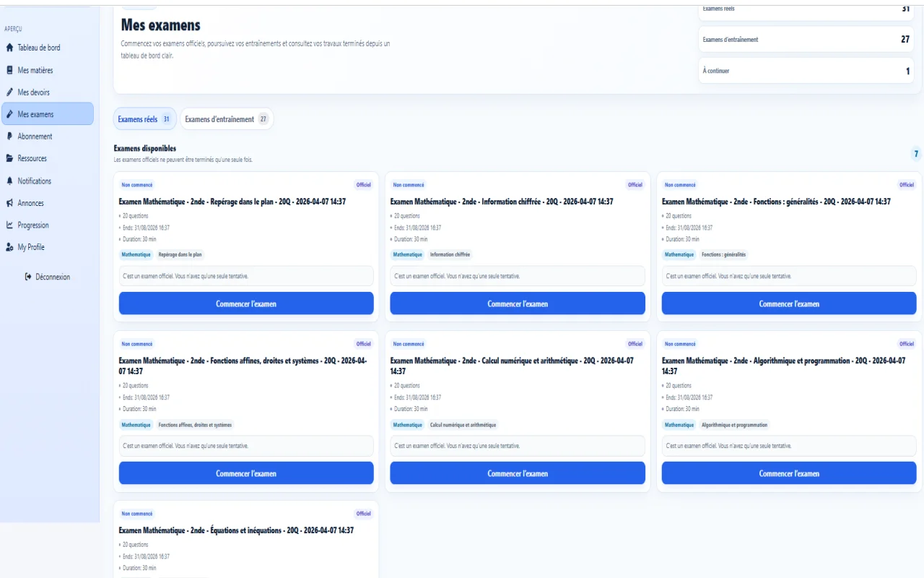
Task: Open the Annonces menu entry
Action: 48,203
